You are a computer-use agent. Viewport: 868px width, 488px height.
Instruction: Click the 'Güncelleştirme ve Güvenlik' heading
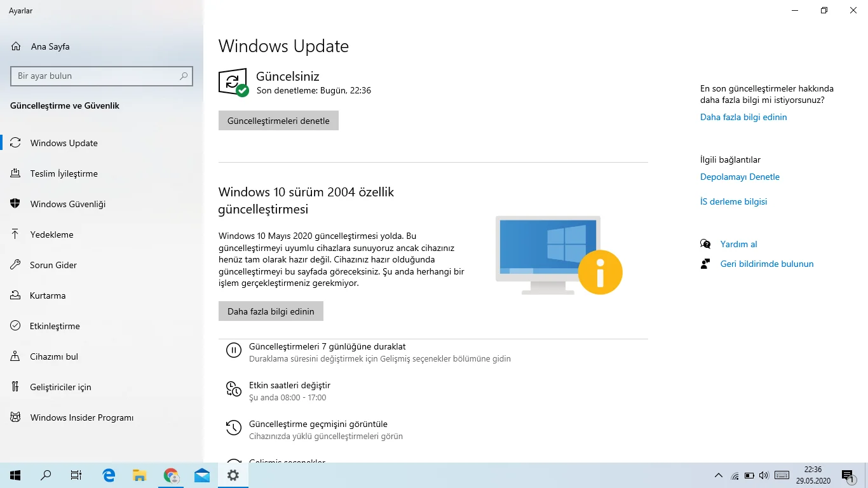point(65,105)
